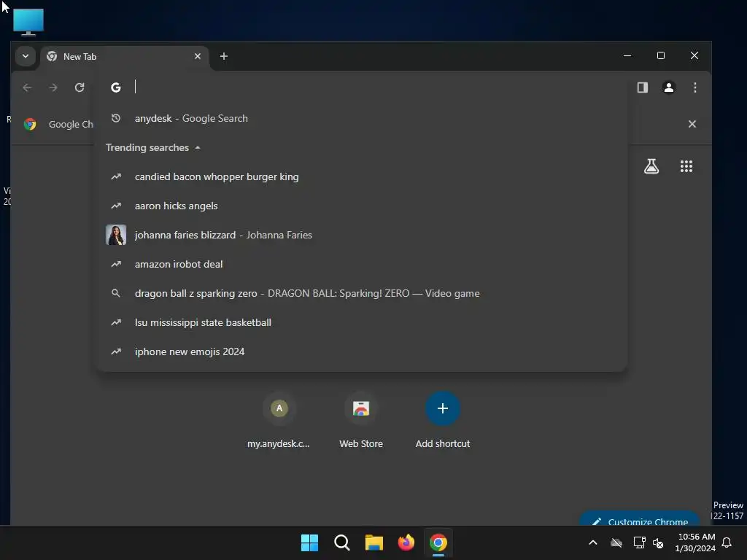Click the Google G icon in address bar
The width and height of the screenshot is (747, 560).
(x=116, y=87)
